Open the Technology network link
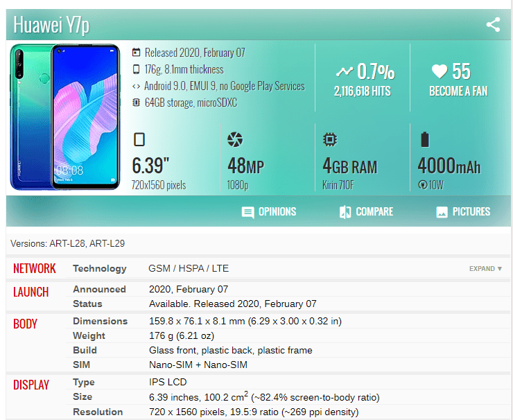 click(x=99, y=268)
